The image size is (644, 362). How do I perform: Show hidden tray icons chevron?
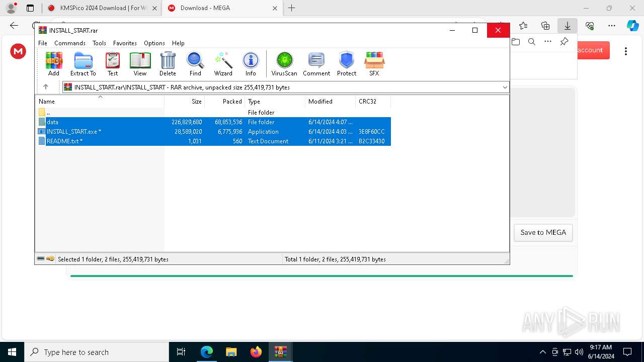coord(542,352)
